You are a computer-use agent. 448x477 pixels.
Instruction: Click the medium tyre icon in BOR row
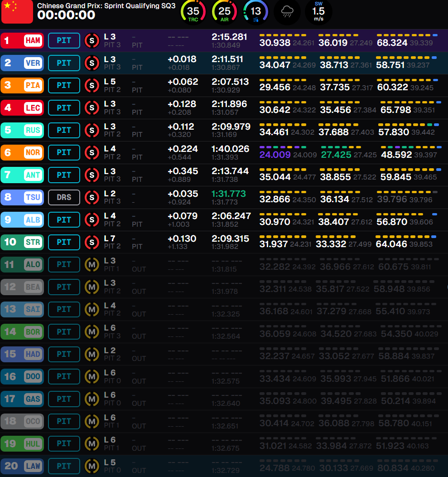(x=92, y=332)
